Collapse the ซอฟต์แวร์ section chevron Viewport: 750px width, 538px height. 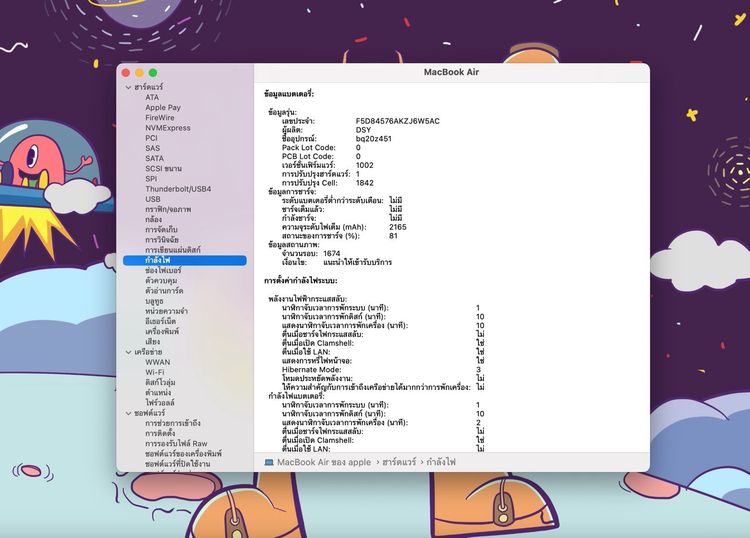pos(128,413)
